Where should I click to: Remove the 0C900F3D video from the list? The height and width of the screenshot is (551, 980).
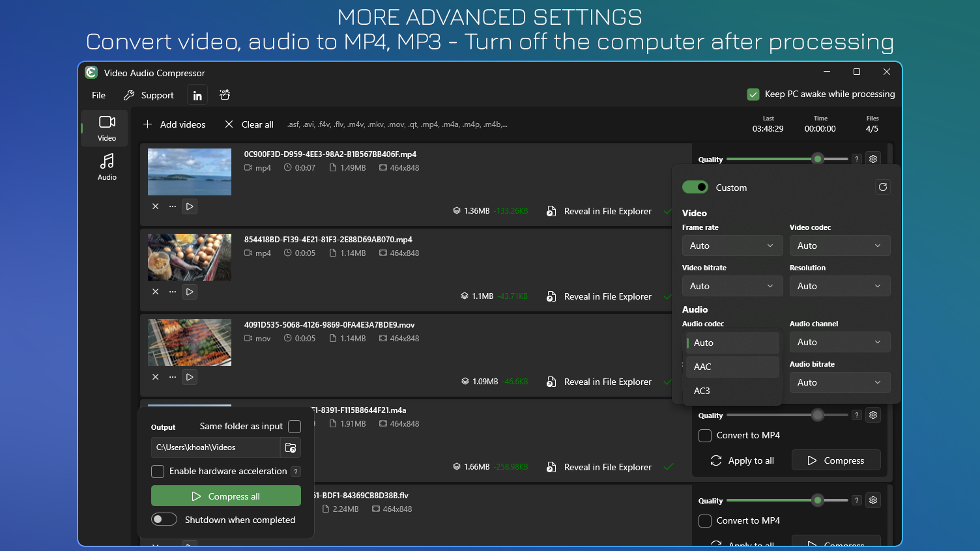tap(155, 206)
